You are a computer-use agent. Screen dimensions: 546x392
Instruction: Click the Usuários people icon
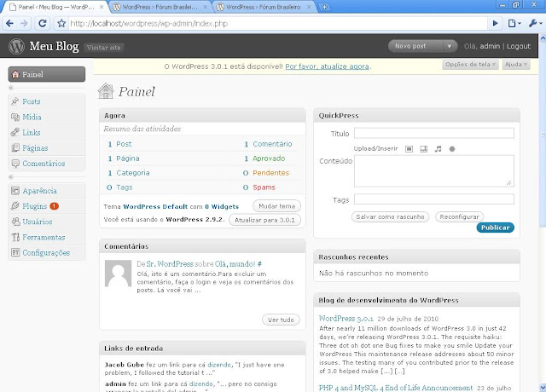pyautogui.click(x=15, y=222)
